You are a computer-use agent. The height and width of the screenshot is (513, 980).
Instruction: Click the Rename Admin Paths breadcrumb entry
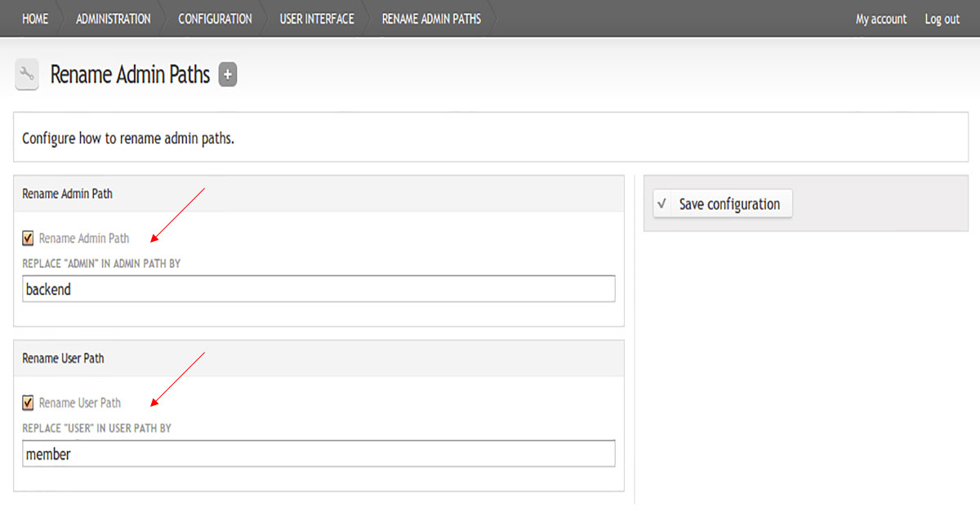pyautogui.click(x=431, y=18)
